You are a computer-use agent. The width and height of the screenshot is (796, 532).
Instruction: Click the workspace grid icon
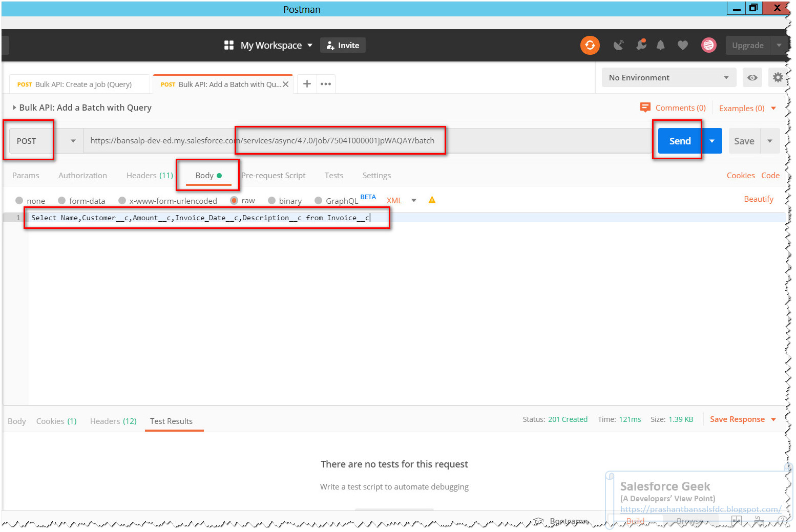[x=228, y=45]
